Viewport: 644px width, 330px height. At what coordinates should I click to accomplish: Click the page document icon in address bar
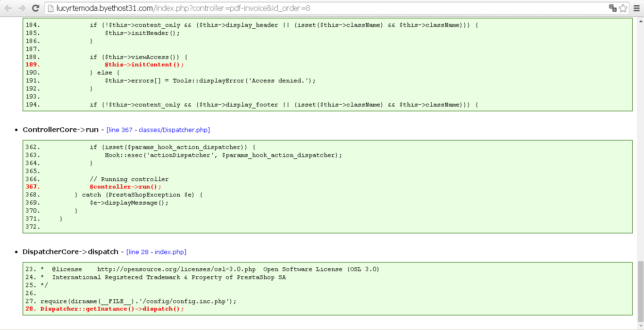(51, 8)
